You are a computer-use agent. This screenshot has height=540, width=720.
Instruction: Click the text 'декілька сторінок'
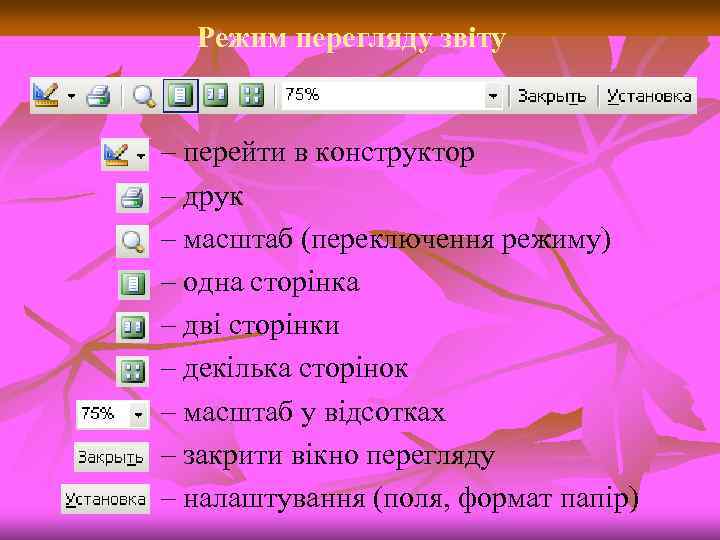point(295,368)
